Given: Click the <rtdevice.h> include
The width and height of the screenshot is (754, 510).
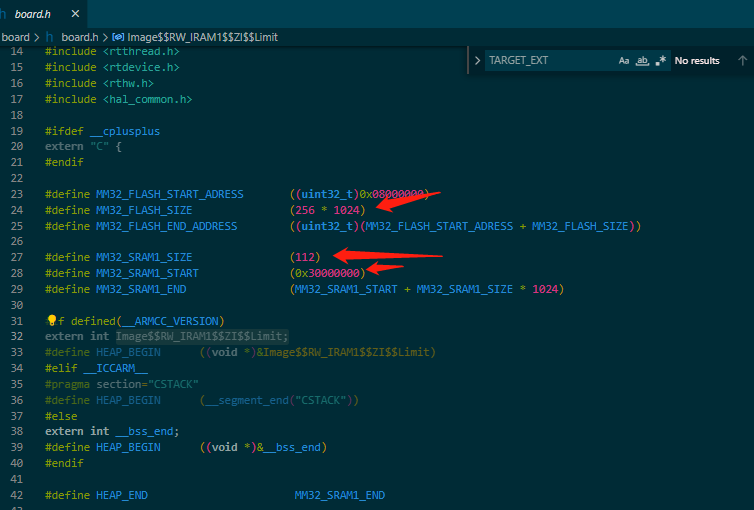Looking at the screenshot, I should pyautogui.click(x=141, y=67).
